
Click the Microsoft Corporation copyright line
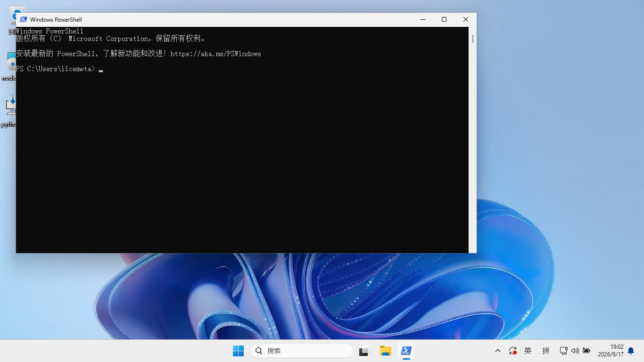tap(110, 39)
